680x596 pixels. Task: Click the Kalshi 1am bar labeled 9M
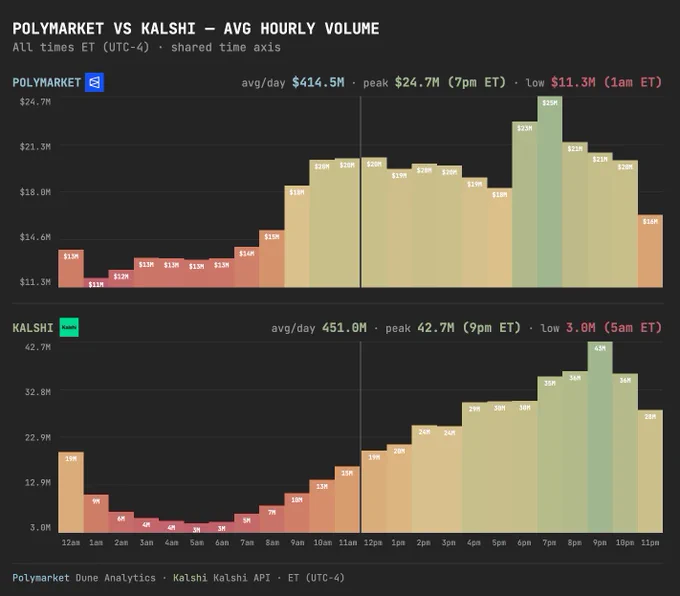[96, 514]
